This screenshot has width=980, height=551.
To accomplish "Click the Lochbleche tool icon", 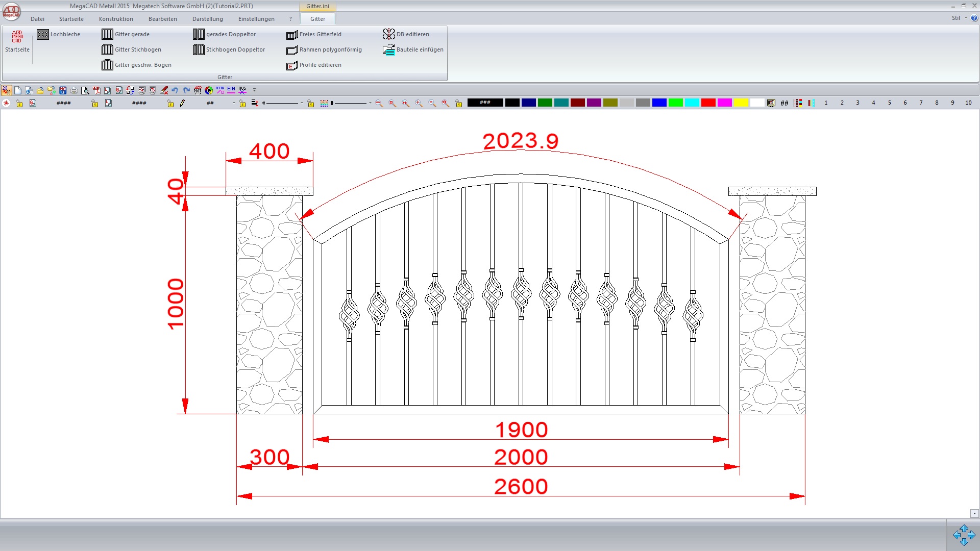I will pos(43,34).
